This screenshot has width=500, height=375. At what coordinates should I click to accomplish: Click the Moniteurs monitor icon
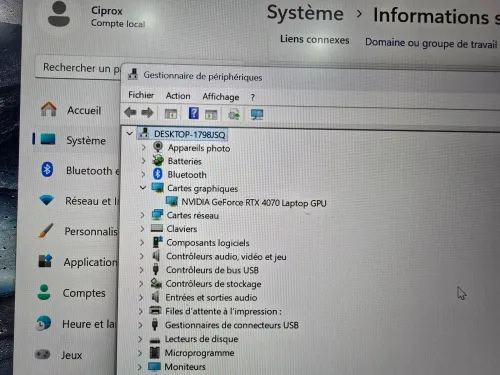[x=154, y=366]
